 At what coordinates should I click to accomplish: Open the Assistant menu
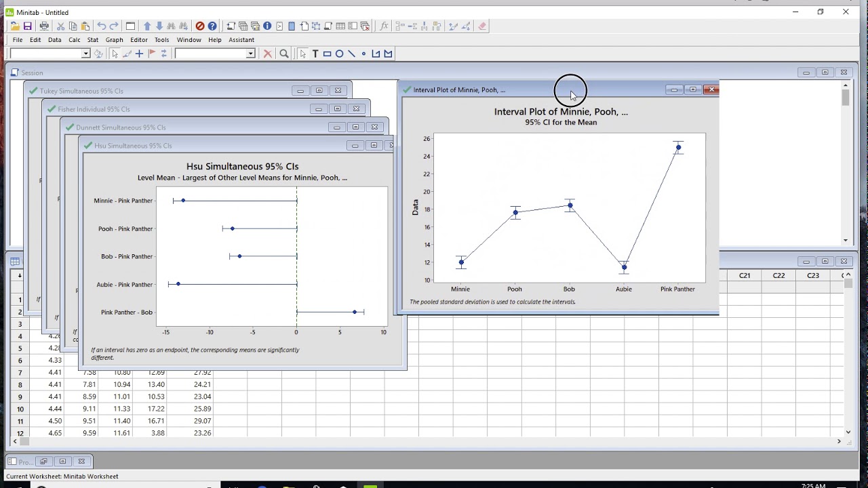point(241,40)
